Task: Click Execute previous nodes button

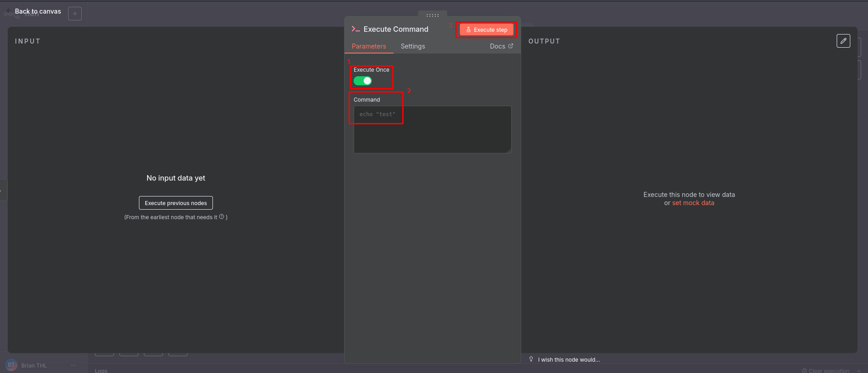Action: click(x=176, y=203)
